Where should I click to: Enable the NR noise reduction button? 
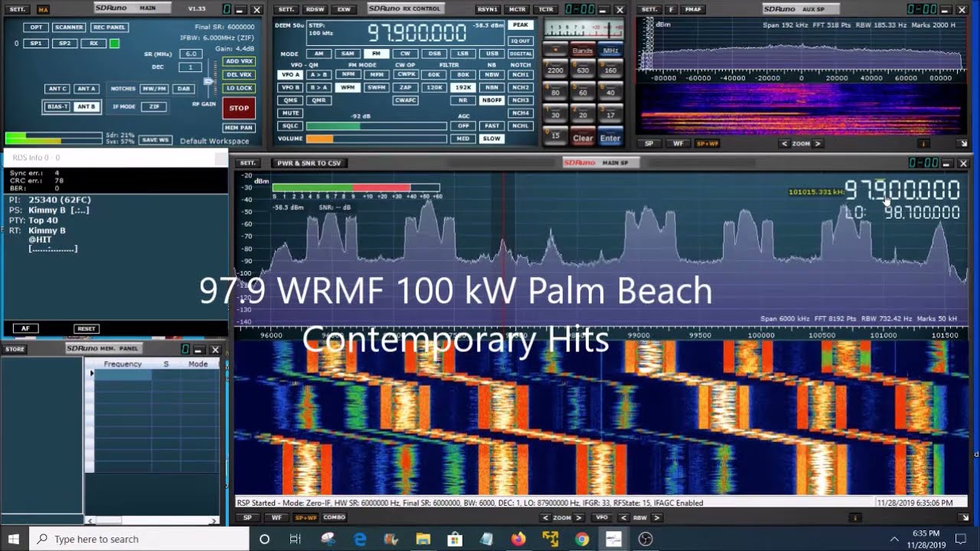click(463, 100)
